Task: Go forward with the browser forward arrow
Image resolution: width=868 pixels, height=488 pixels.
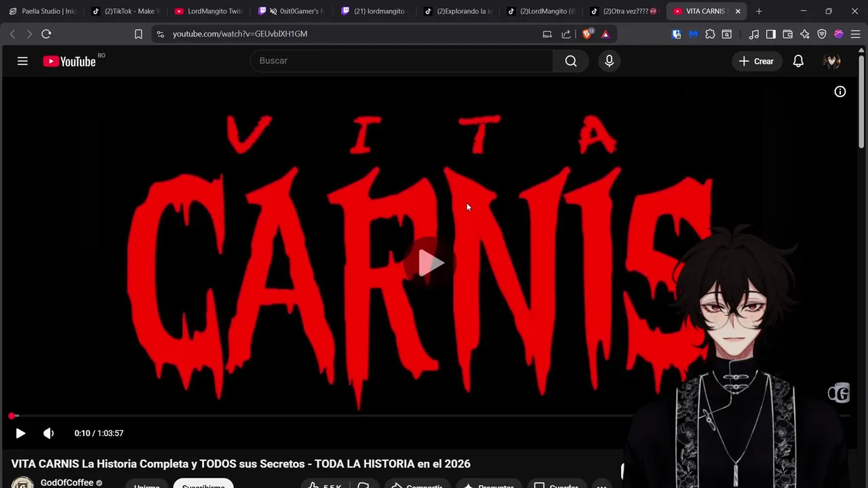Action: 29,34
